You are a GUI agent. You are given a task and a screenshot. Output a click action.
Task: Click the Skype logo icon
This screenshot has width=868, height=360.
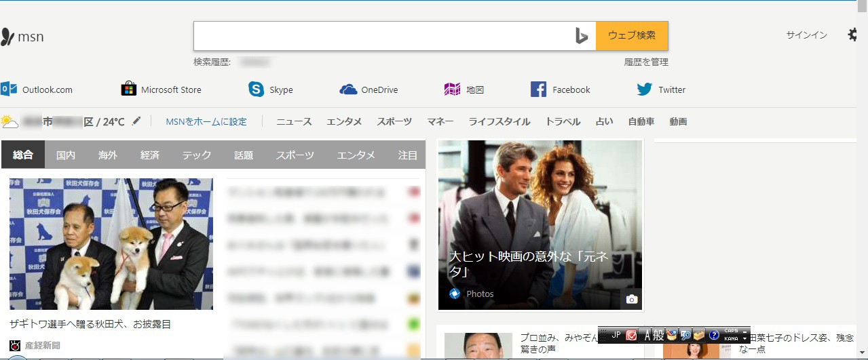click(256, 89)
